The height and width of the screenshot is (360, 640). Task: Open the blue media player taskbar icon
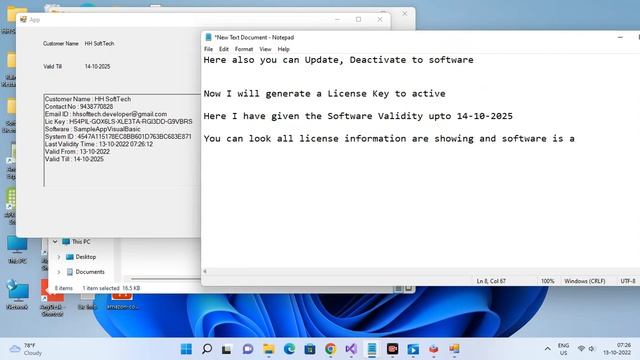coord(413,349)
